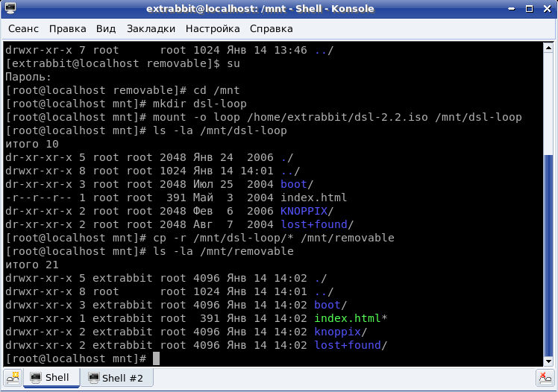
Task: Click the terminal prompt at the cursor
Action: click(156, 358)
